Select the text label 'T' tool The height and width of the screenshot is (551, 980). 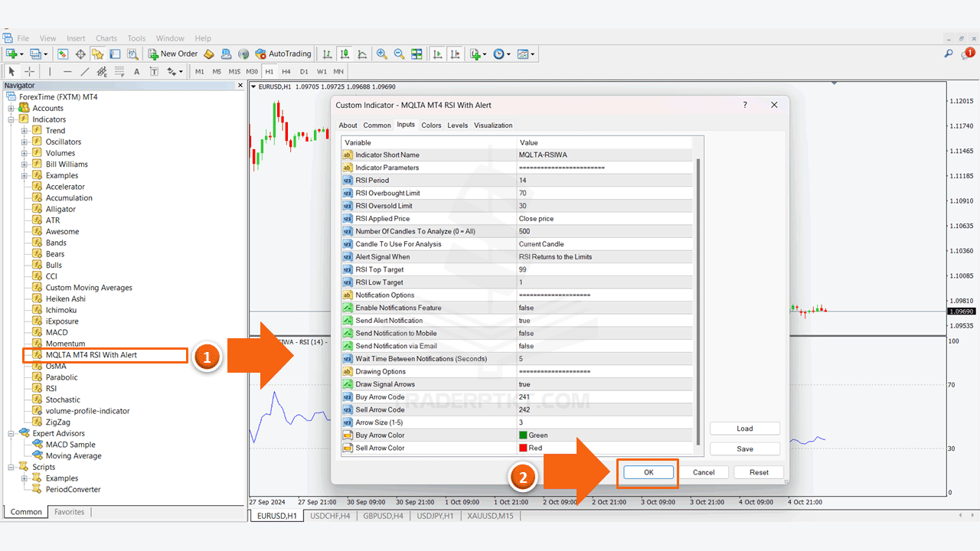coord(154,71)
